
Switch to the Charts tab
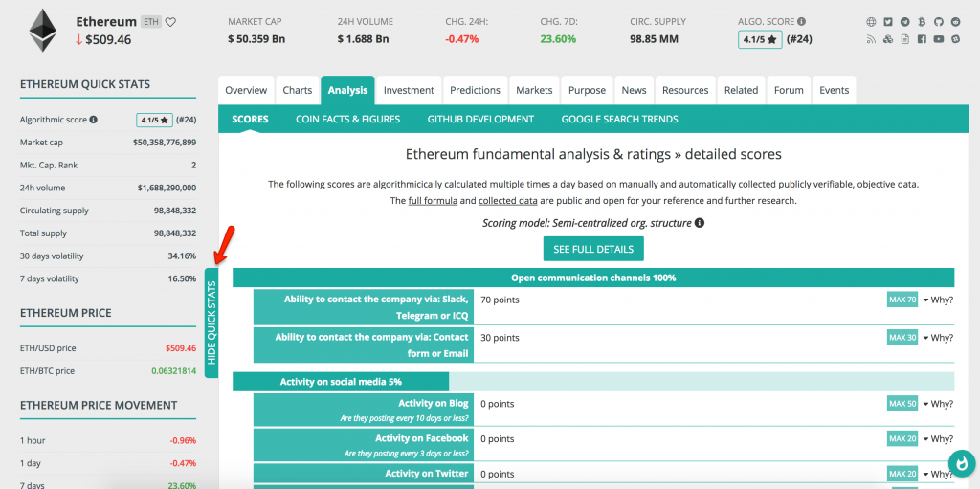pos(297,90)
